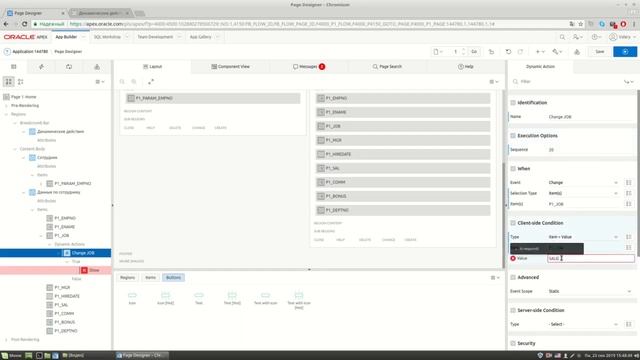Switch to the Messages tab
Viewport: 640px width, 360px height.
point(309,67)
